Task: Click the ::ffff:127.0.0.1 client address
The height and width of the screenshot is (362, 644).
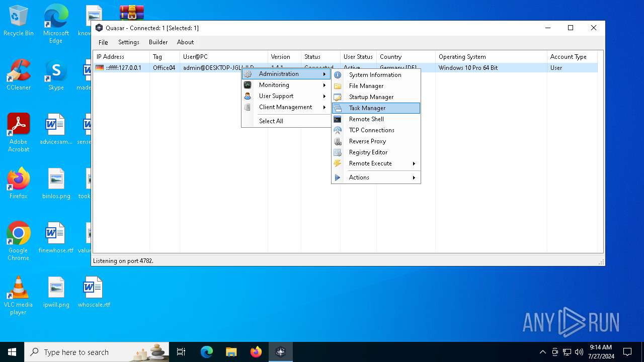Action: point(124,68)
